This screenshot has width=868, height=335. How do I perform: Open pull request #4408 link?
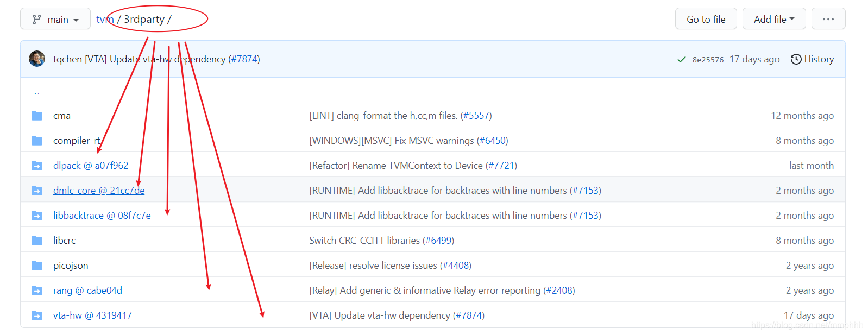(456, 266)
